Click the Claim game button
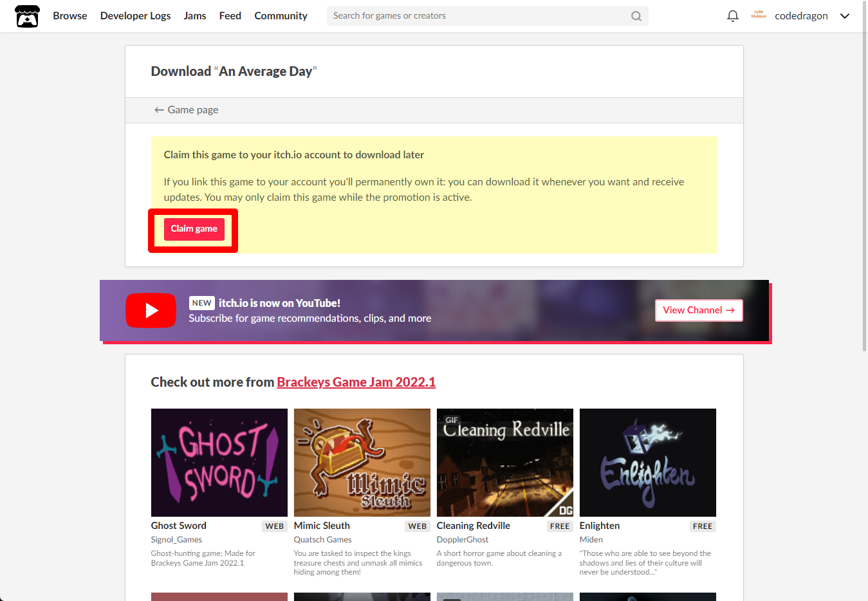 (x=194, y=229)
